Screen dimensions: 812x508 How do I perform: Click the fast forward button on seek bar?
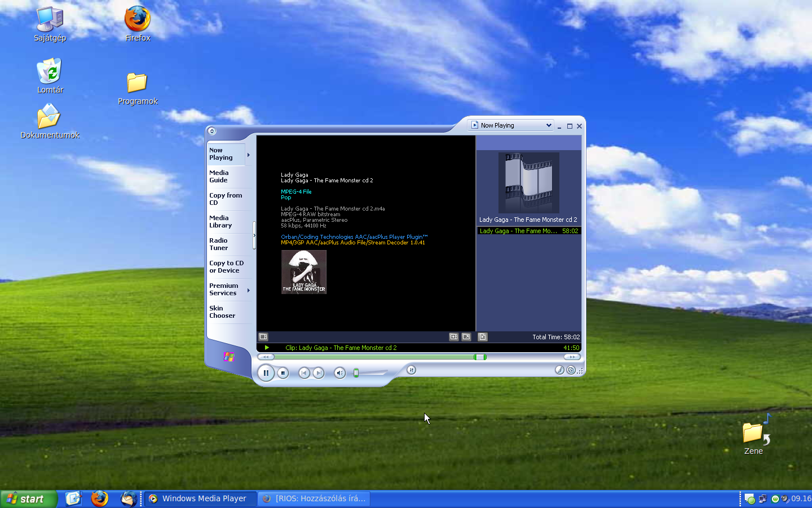(572, 357)
